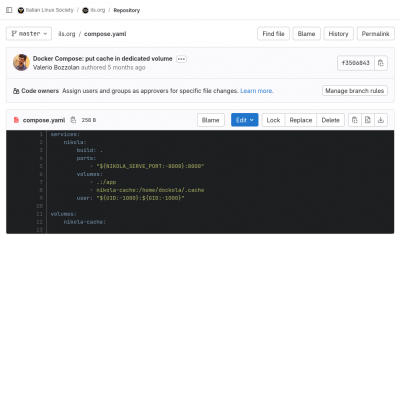Get the Permalink for this file
This screenshot has width=400, height=400.
pyautogui.click(x=376, y=34)
